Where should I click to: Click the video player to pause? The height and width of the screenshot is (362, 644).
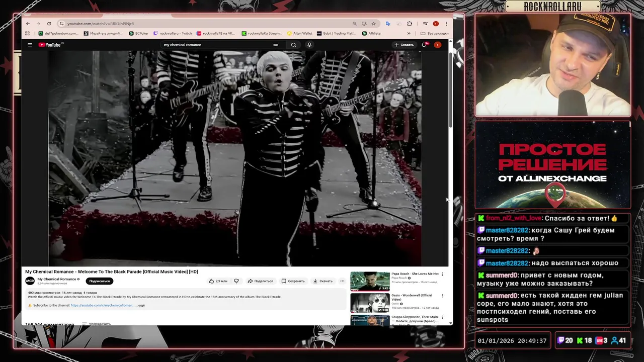(234, 158)
